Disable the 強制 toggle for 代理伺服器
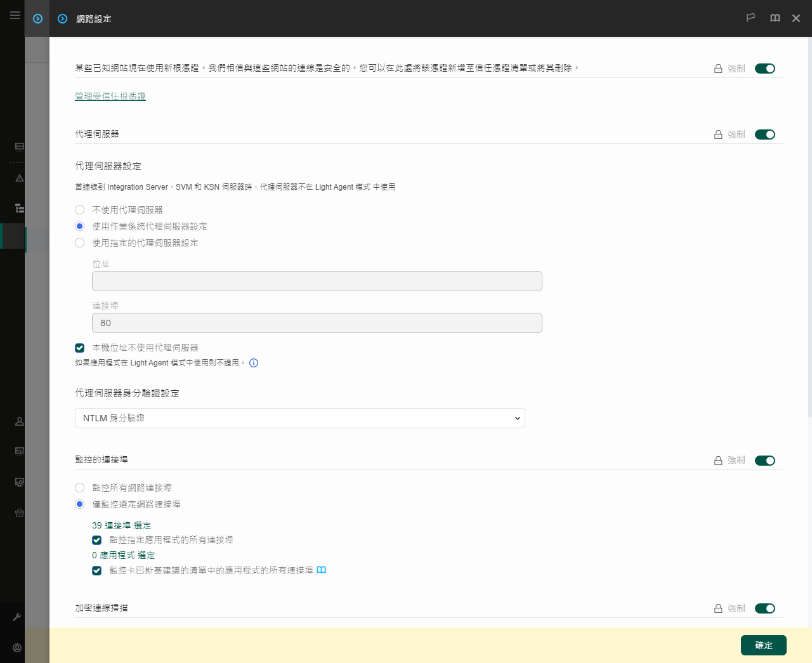 tap(764, 135)
